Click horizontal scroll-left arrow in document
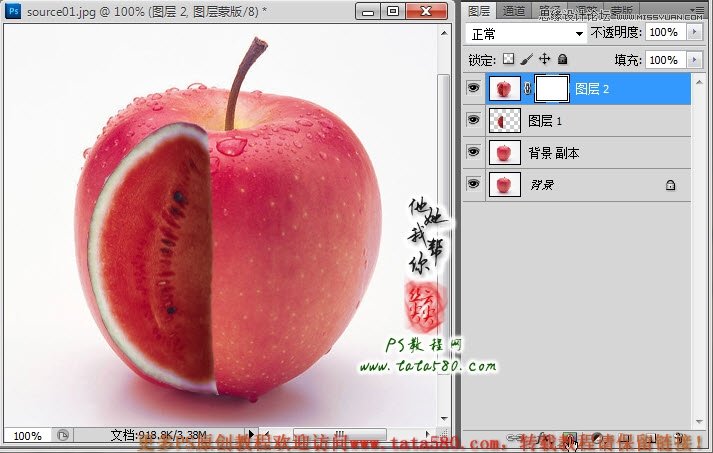The width and height of the screenshot is (713, 453). [266, 434]
